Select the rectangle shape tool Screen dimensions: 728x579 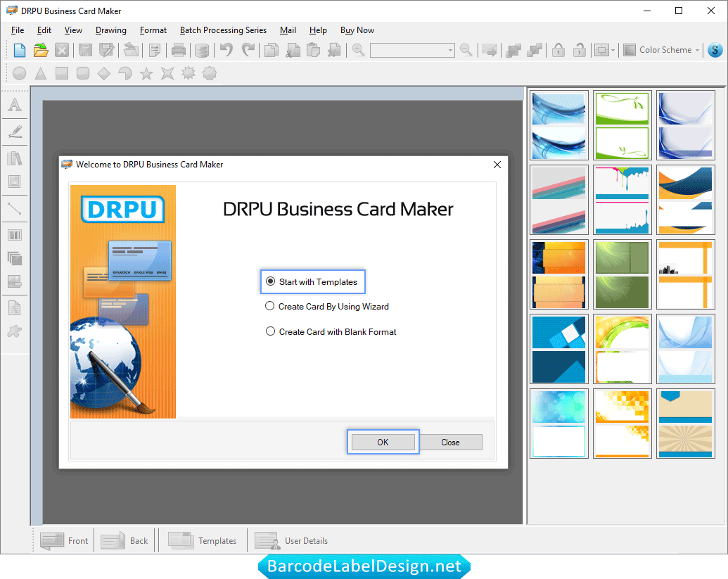coord(62,73)
